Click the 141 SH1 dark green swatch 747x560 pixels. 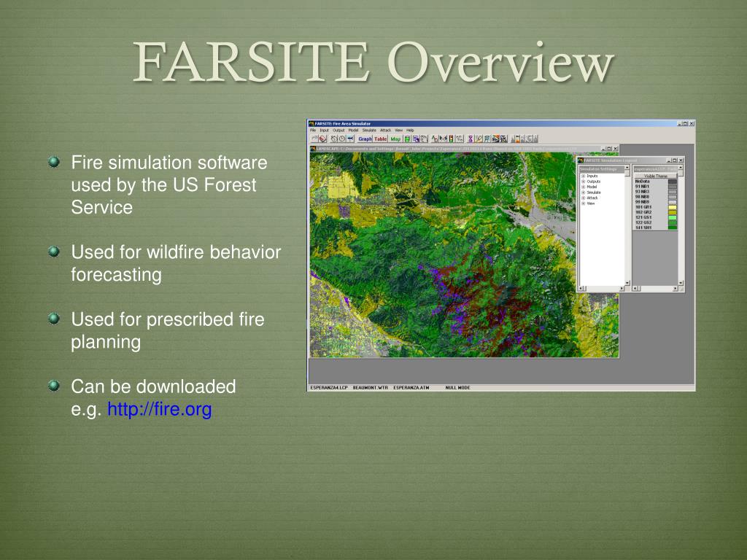(x=673, y=227)
